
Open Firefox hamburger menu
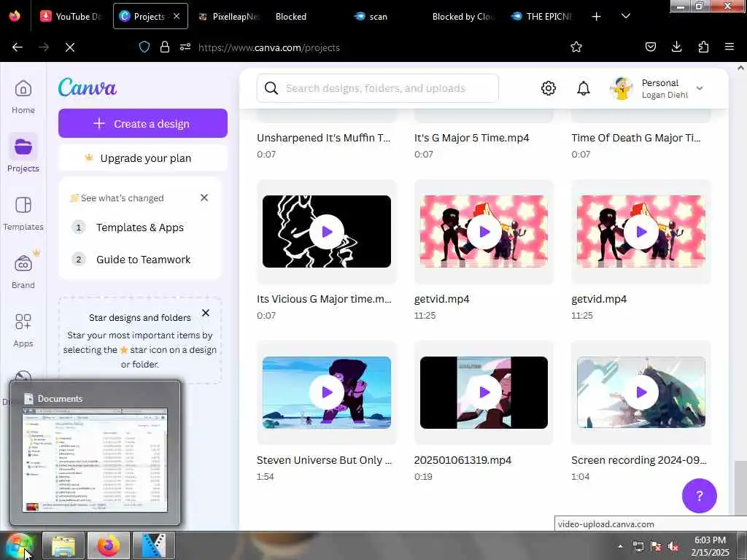tap(729, 47)
